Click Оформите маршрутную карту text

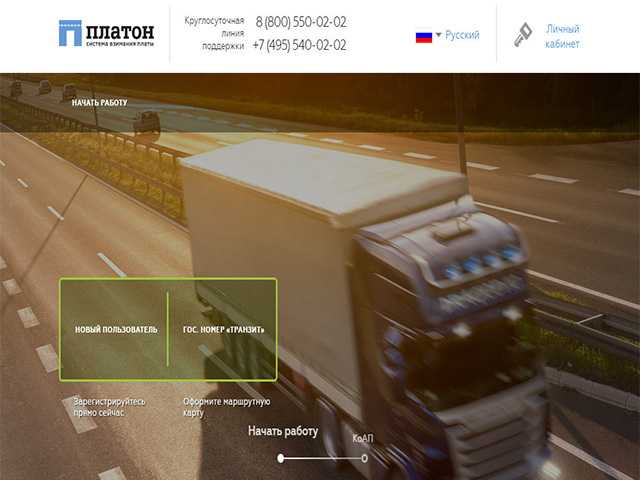(x=227, y=407)
